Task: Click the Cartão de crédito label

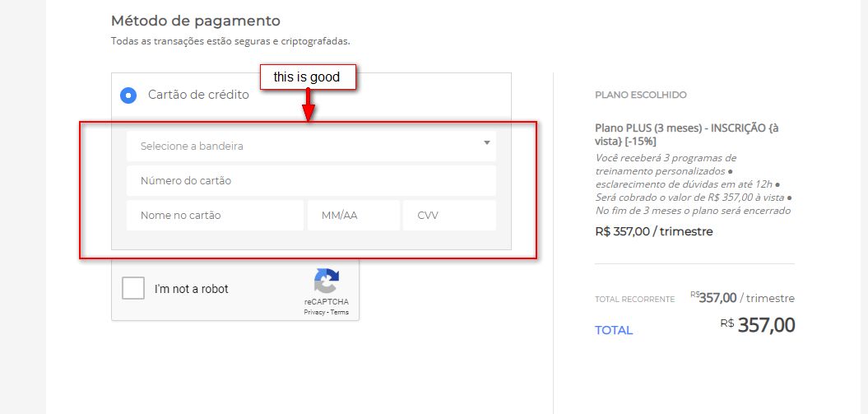Action: pyautogui.click(x=198, y=95)
